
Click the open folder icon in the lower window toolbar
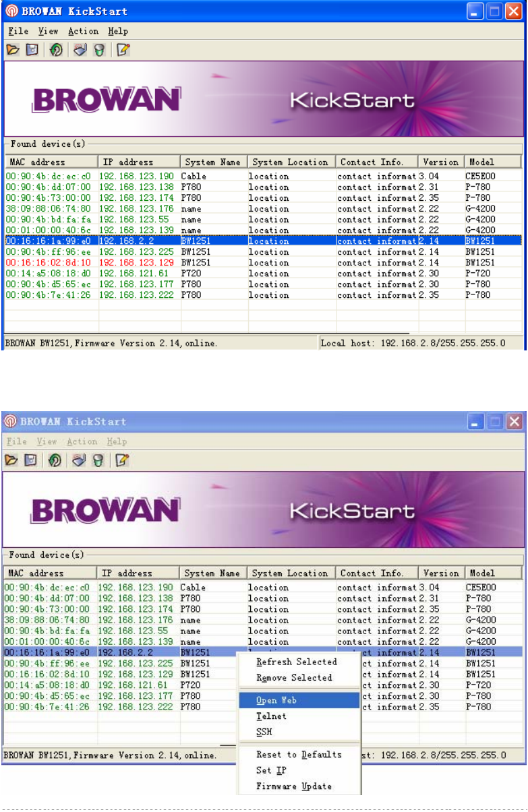(x=11, y=461)
